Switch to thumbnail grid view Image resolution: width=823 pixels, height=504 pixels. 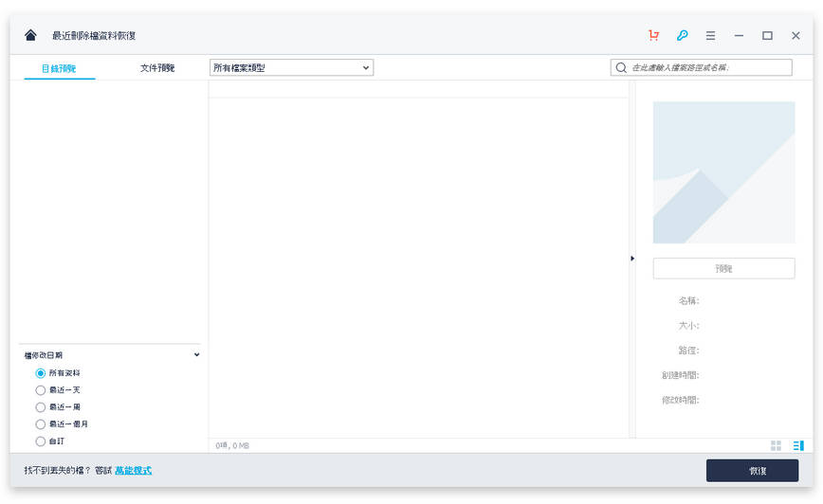click(776, 445)
